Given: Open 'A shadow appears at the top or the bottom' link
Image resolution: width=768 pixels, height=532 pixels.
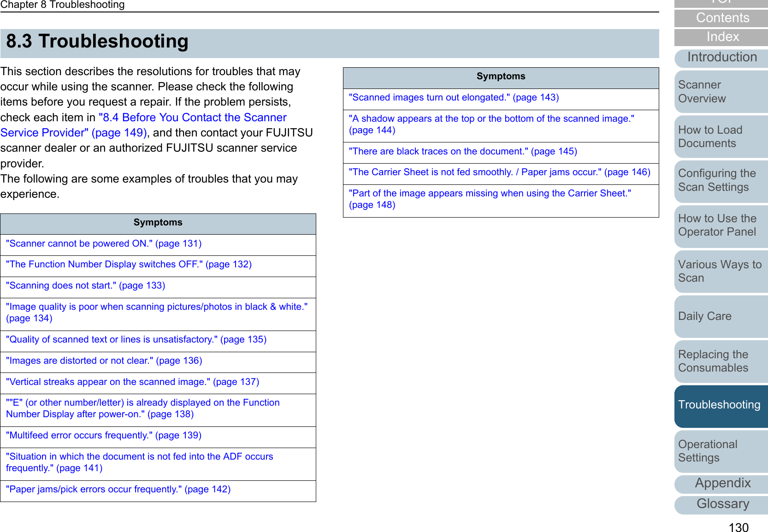Looking at the screenshot, I should pyautogui.click(x=491, y=124).
